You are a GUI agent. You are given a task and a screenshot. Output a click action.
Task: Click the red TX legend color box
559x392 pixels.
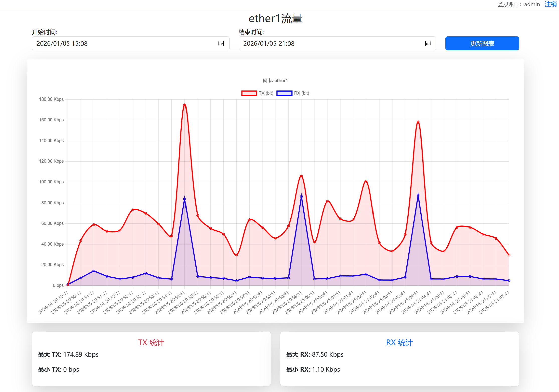249,93
